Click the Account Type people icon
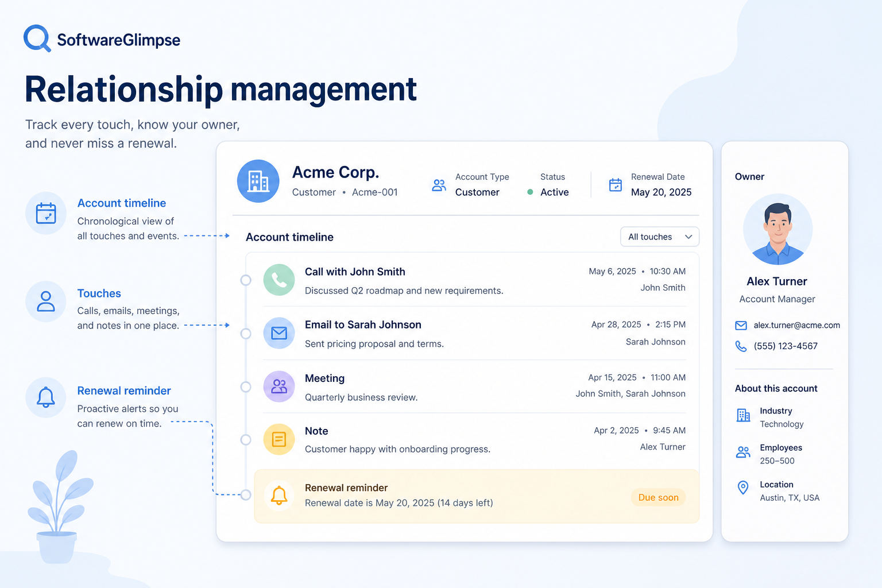This screenshot has height=588, width=882. [439, 185]
